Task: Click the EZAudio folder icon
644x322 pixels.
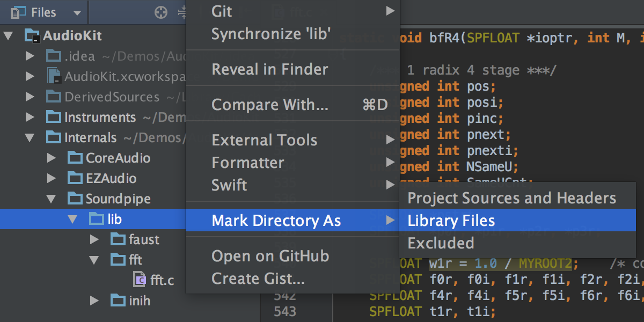Action: coord(75,178)
